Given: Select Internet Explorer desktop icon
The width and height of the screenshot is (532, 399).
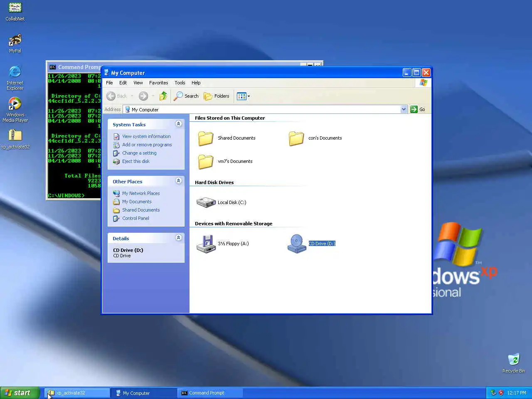Looking at the screenshot, I should point(15,78).
